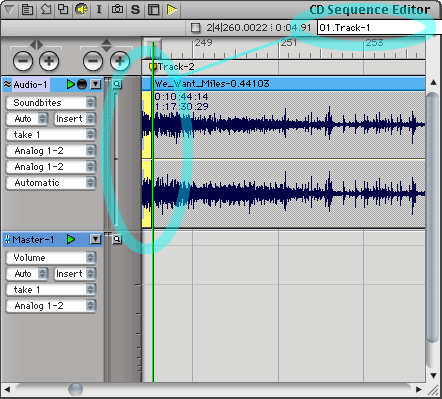
Task: Select the Audio-1 track name
Action: (x=31, y=85)
